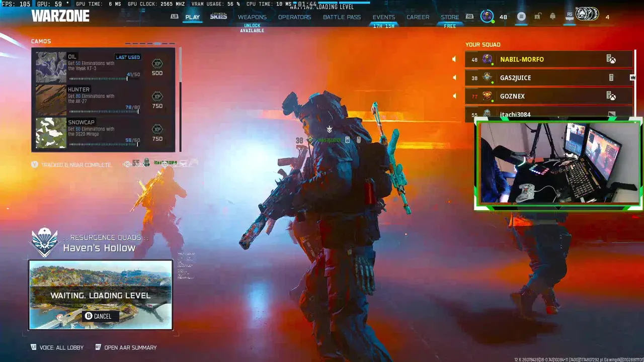Click Tracked & Near Complete prompt

pyautogui.click(x=76, y=165)
